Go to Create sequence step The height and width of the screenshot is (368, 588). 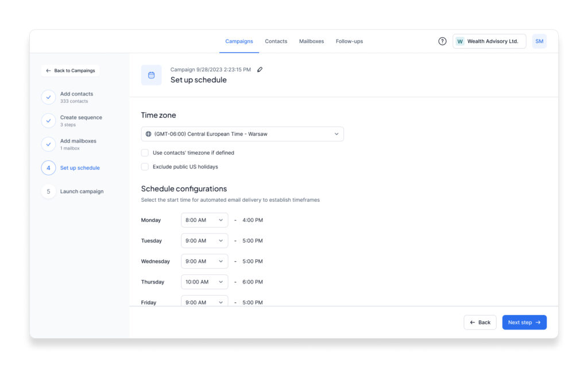(81, 121)
